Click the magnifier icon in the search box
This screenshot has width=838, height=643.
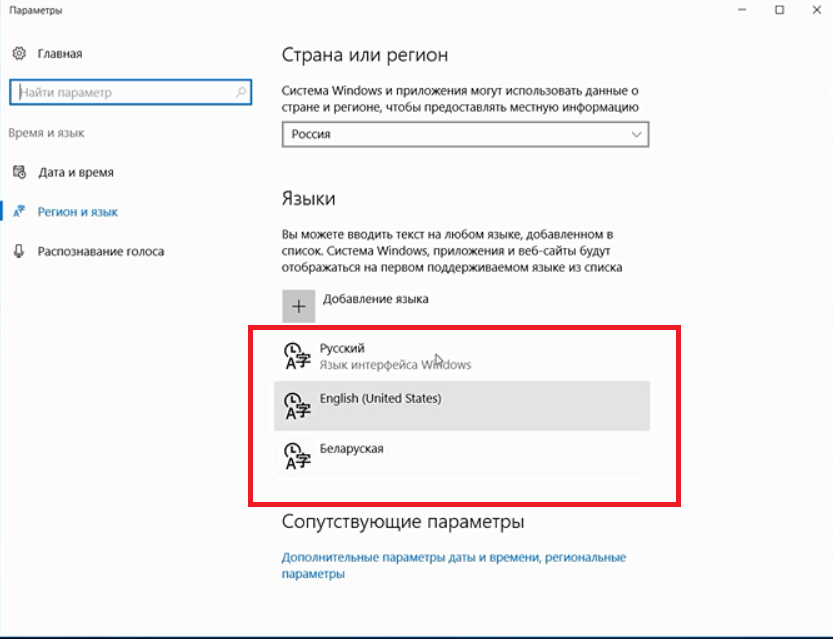click(x=240, y=92)
